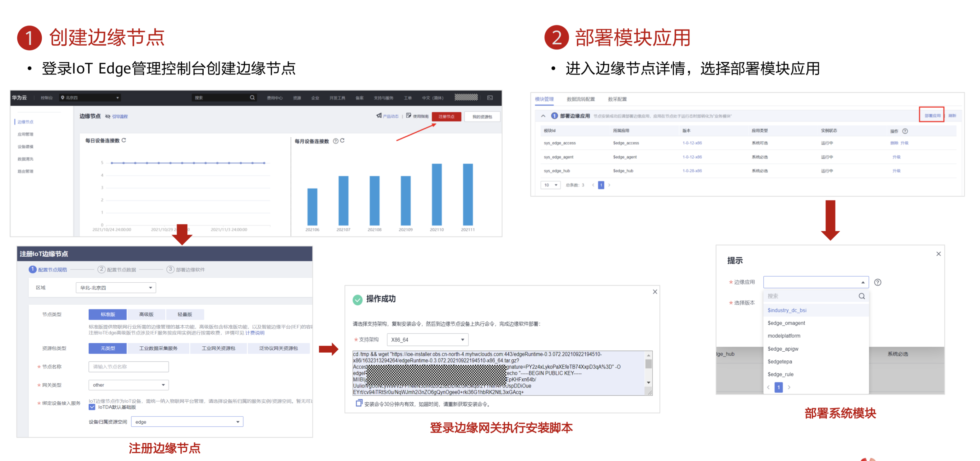
Task: Collapse the 部署边缘应用 section chevron
Action: pyautogui.click(x=543, y=116)
